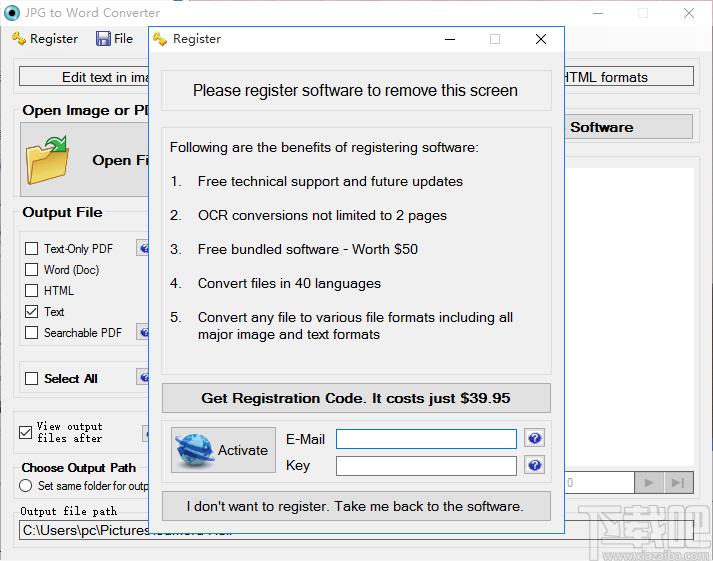Click the last page skip button
713x561 pixels.
click(x=678, y=482)
